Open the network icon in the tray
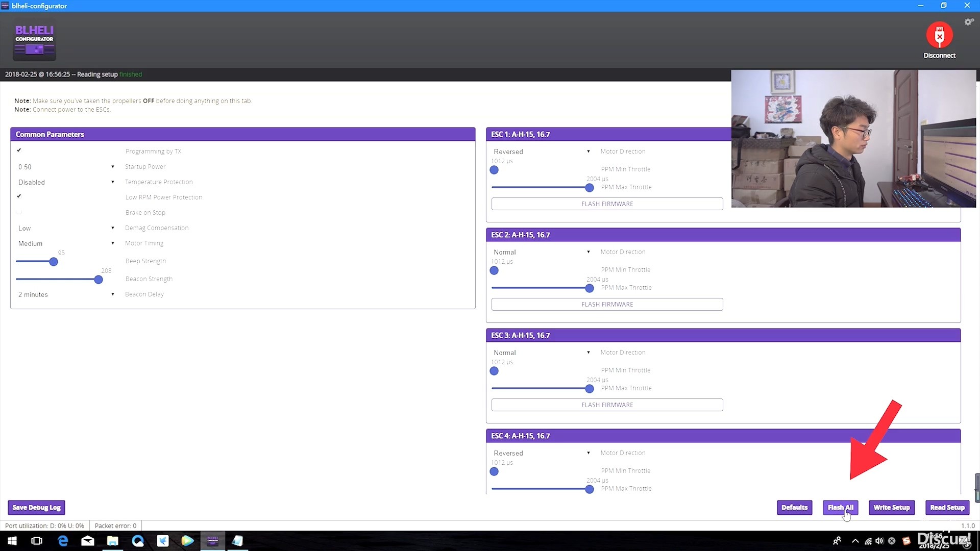Screen dimensions: 980x551 (x=868, y=541)
